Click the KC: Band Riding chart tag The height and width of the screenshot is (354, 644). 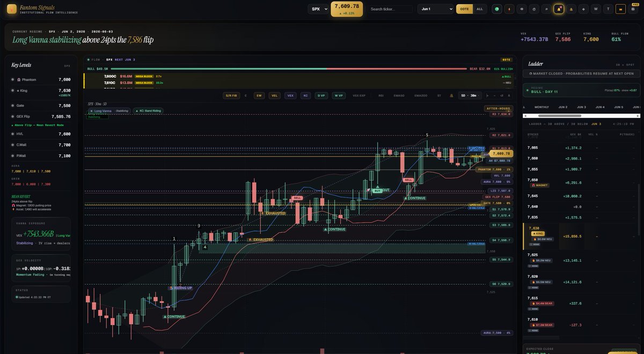[x=147, y=111]
